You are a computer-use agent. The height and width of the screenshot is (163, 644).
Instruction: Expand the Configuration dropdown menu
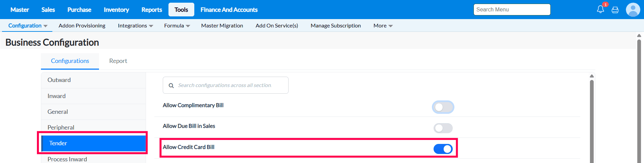(x=28, y=26)
